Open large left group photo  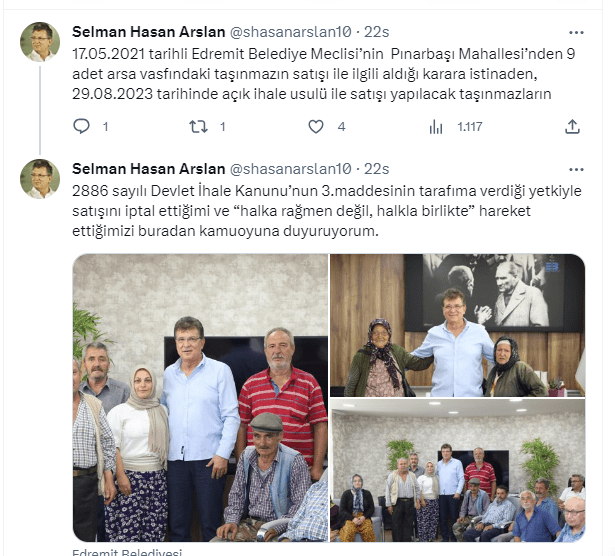[x=200, y=398]
